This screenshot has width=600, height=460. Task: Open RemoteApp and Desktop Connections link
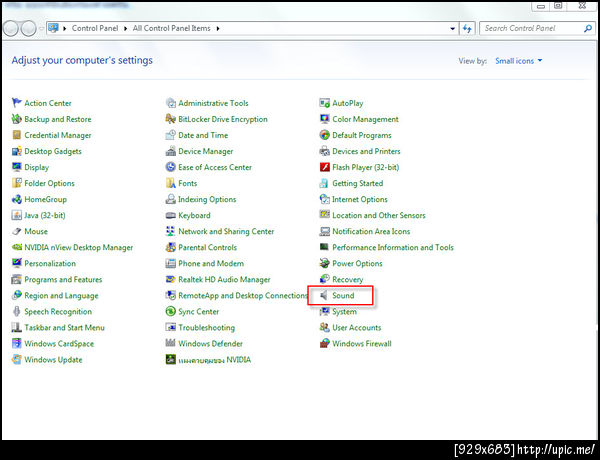point(242,295)
